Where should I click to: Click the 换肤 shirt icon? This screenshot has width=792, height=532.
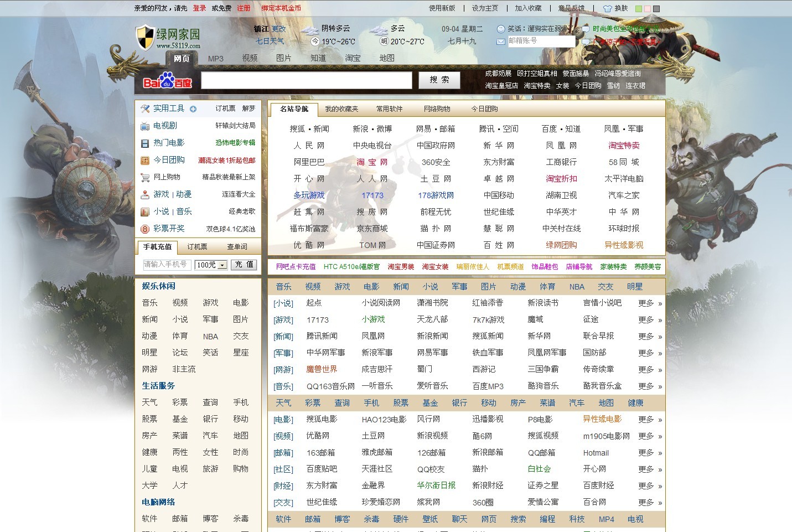[607, 9]
